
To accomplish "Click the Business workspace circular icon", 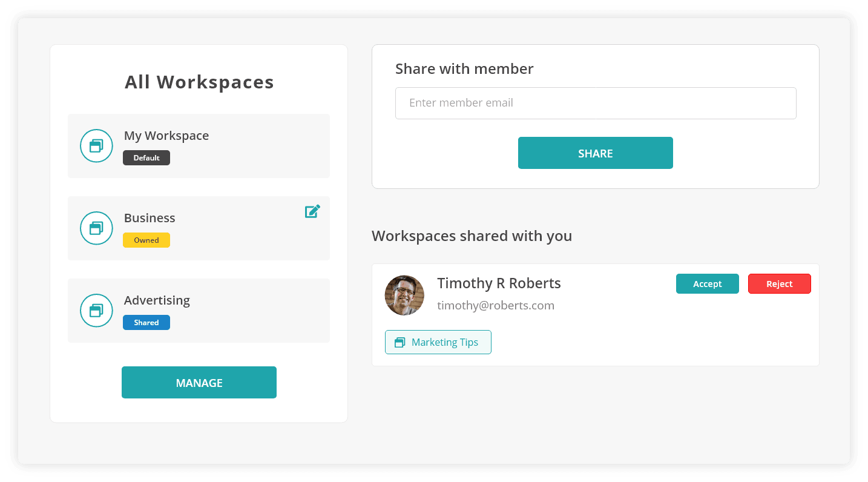I will pyautogui.click(x=97, y=228).
